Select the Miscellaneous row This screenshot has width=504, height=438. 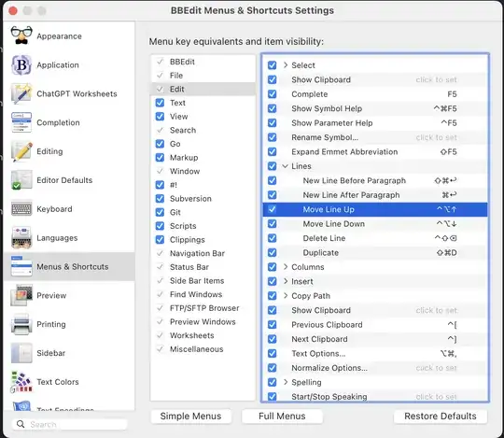point(203,349)
